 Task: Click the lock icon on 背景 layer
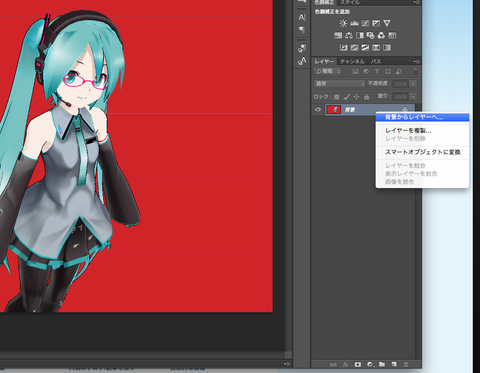[404, 109]
